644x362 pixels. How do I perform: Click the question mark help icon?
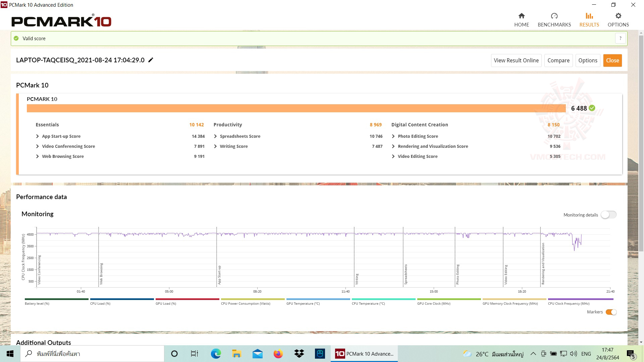[x=620, y=38]
